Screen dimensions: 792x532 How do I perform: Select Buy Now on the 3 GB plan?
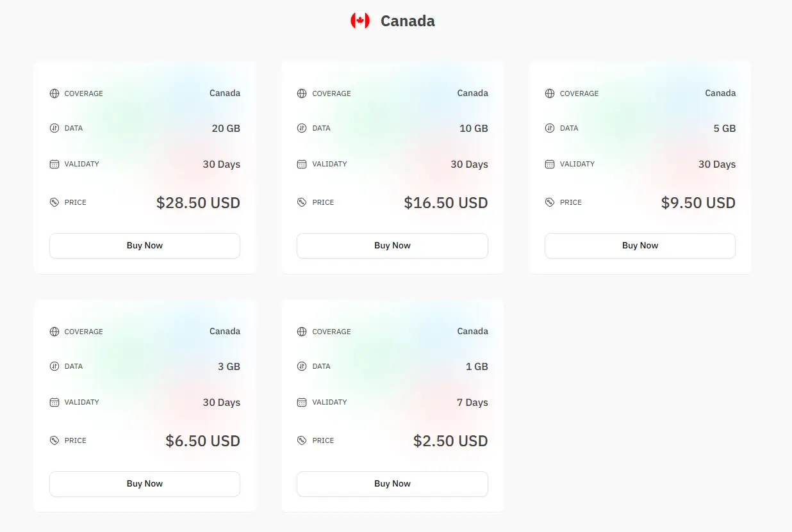click(x=145, y=484)
